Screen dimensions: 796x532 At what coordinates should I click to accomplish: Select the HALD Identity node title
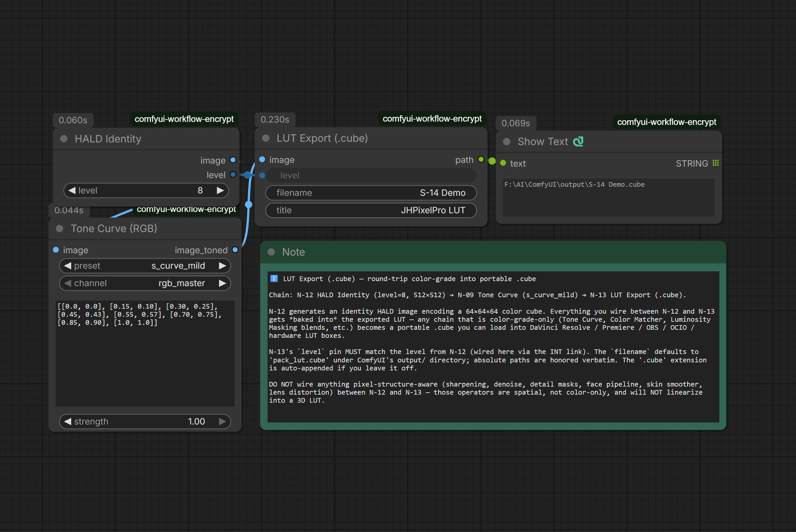(108, 139)
